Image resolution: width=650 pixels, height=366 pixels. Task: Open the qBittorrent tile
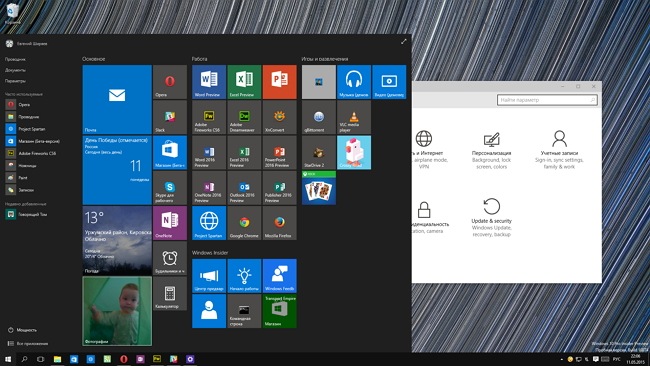(319, 117)
